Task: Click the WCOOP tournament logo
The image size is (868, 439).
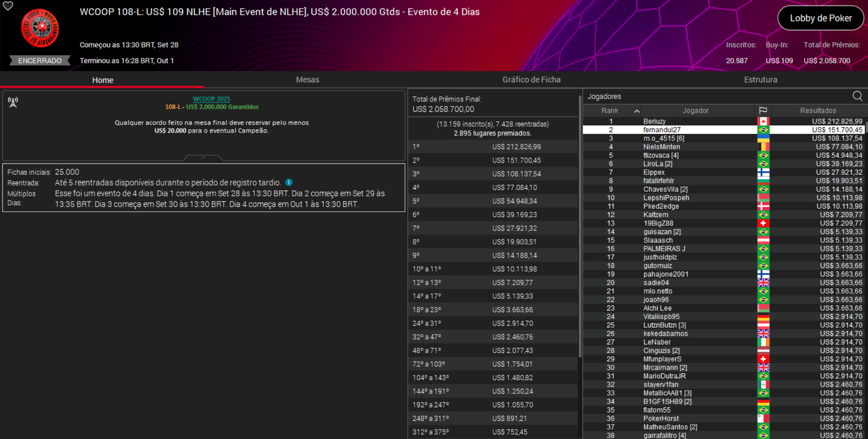Action: tap(40, 28)
